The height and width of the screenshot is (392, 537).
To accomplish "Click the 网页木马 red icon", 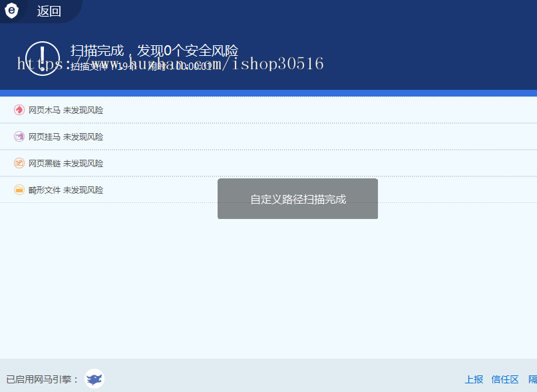I will pos(19,110).
